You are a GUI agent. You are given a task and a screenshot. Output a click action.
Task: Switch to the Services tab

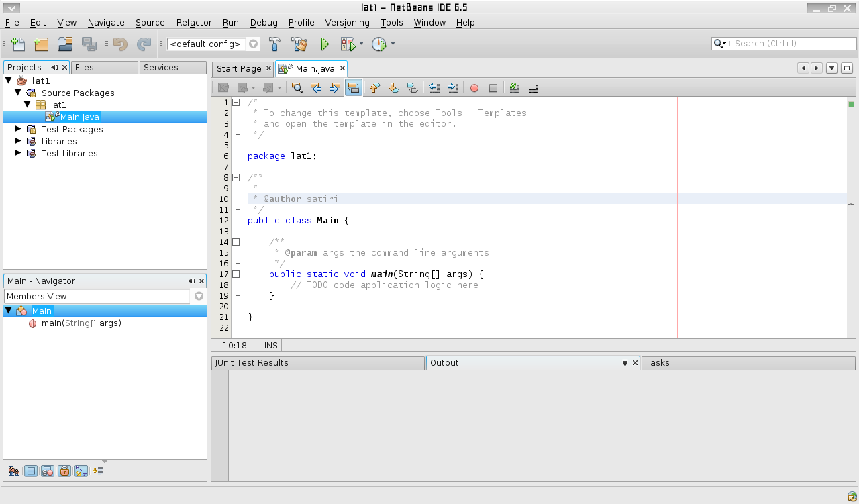[161, 68]
